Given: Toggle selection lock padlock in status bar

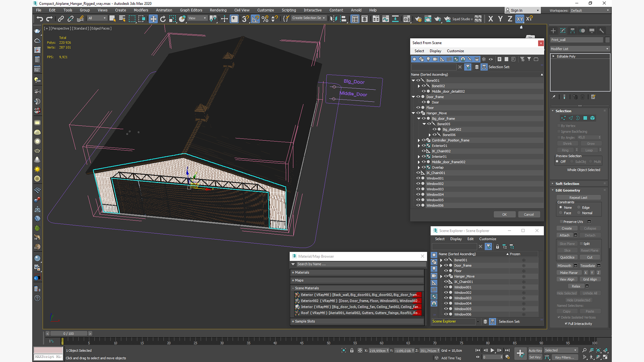Looking at the screenshot, I should point(352,350).
